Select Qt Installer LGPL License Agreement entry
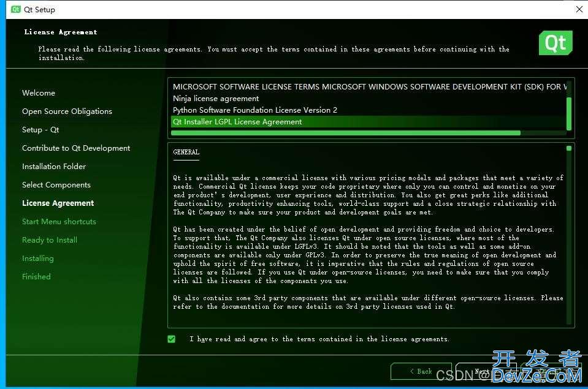Screen dimensions: 588x389 (x=368, y=122)
